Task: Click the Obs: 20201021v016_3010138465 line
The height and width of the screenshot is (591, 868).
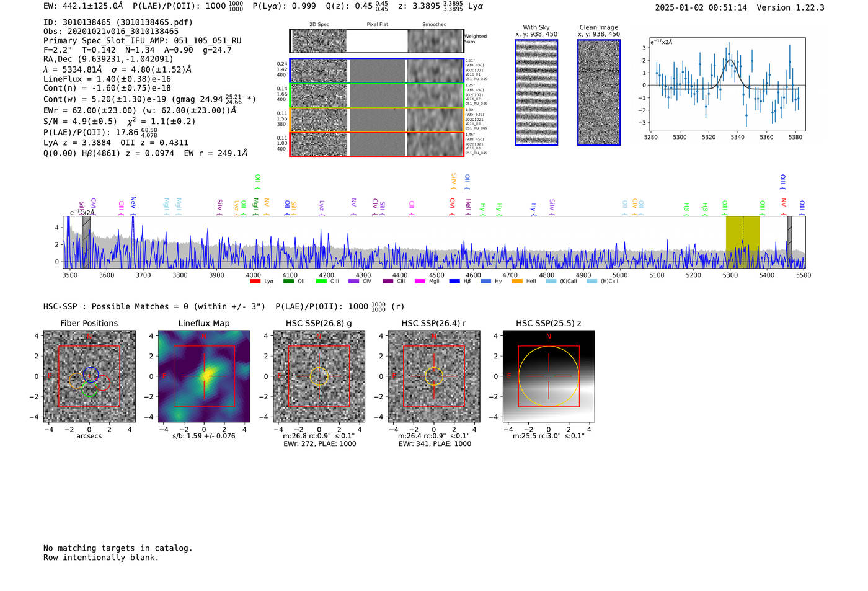Action: click(111, 32)
